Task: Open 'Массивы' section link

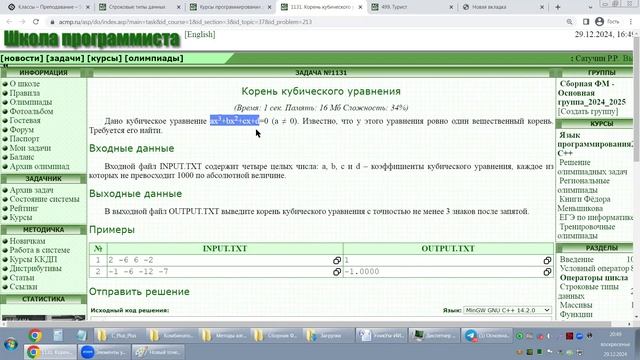Action: click(x=576, y=305)
